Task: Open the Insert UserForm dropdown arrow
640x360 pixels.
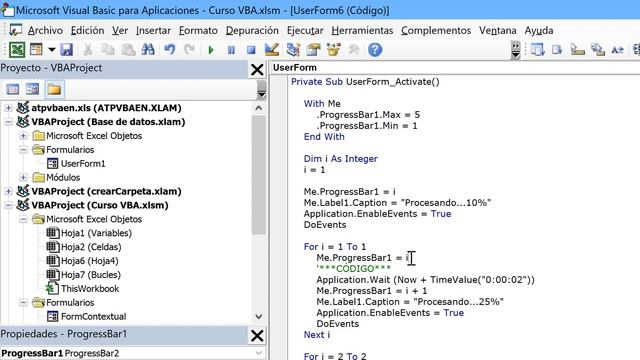Action: coord(51,50)
